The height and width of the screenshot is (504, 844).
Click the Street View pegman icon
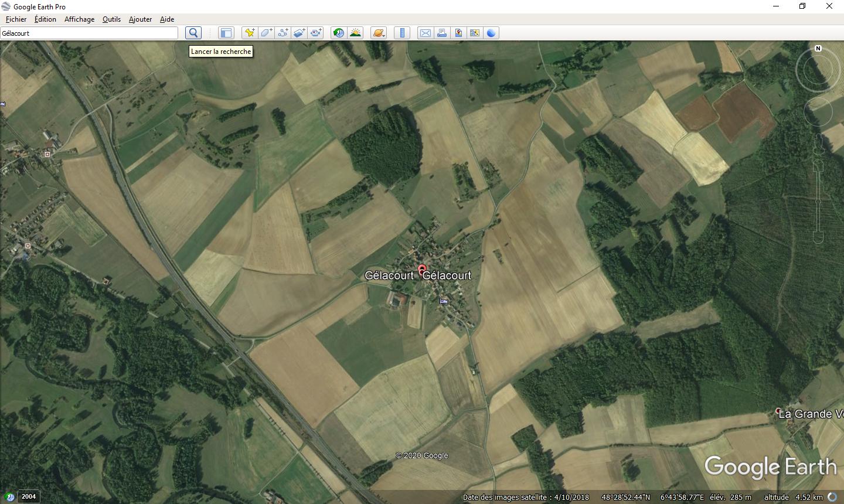coord(818,145)
